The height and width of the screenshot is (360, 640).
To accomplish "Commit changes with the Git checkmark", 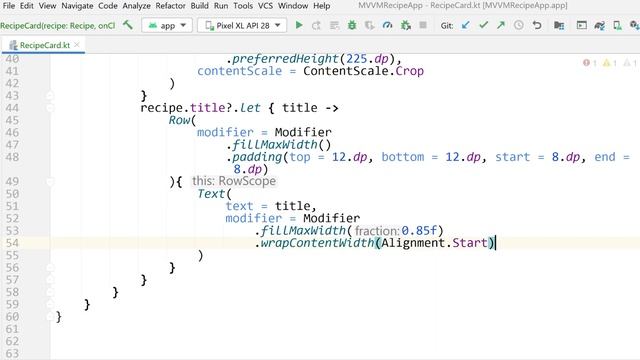I will pos(483,25).
